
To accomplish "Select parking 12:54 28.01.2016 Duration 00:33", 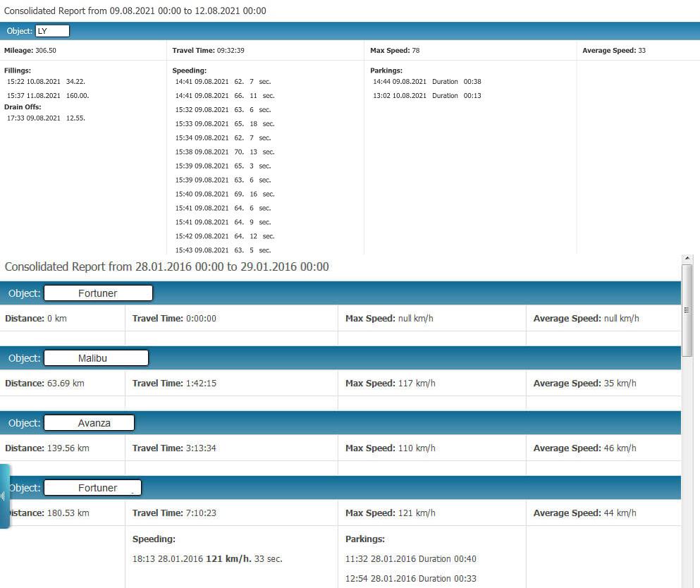I will click(x=411, y=578).
